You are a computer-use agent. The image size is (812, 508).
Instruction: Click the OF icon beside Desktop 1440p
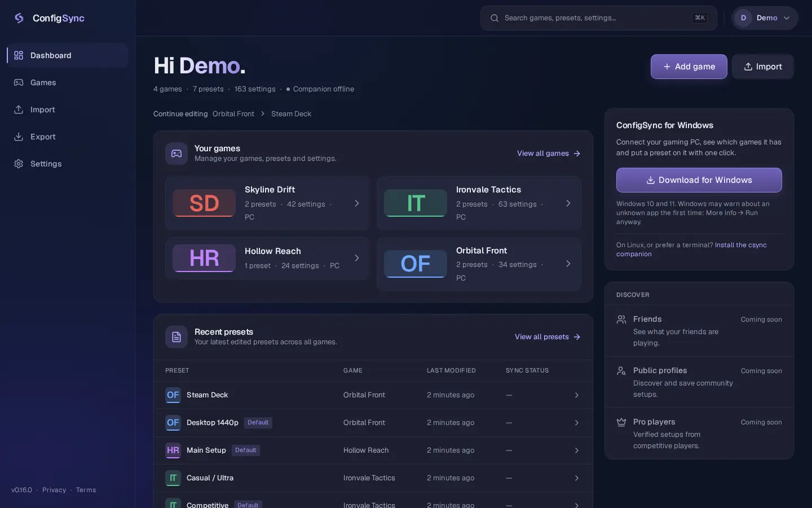[x=173, y=423]
